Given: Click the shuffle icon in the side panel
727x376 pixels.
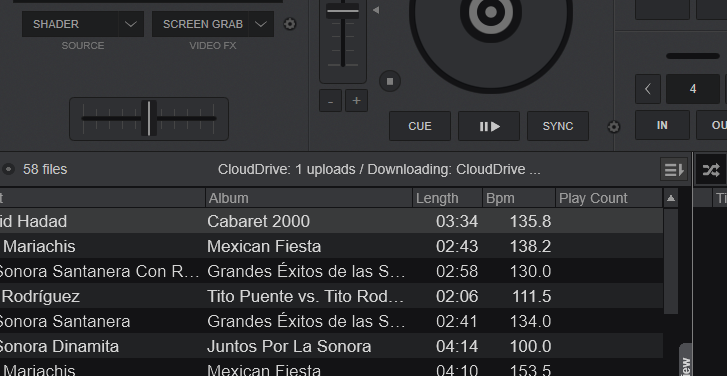Looking at the screenshot, I should (711, 170).
